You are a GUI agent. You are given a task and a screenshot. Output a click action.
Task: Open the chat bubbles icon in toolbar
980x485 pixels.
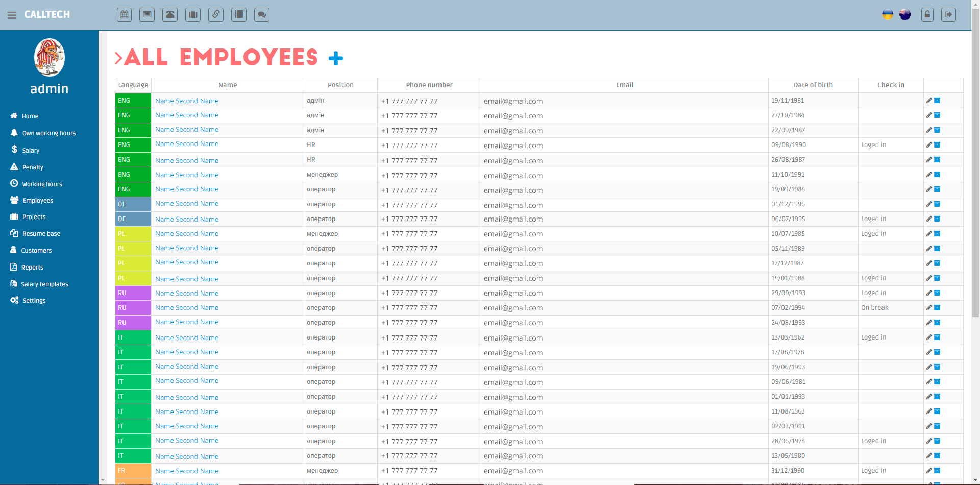click(x=262, y=15)
